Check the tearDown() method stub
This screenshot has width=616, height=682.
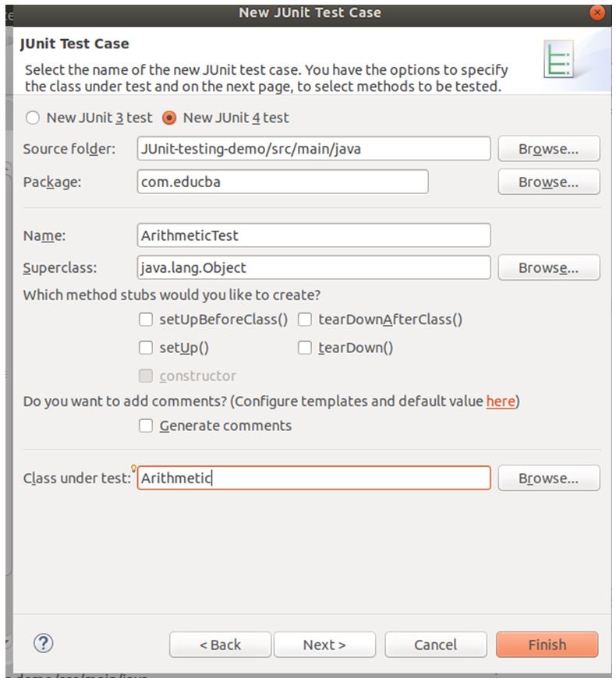[x=304, y=348]
